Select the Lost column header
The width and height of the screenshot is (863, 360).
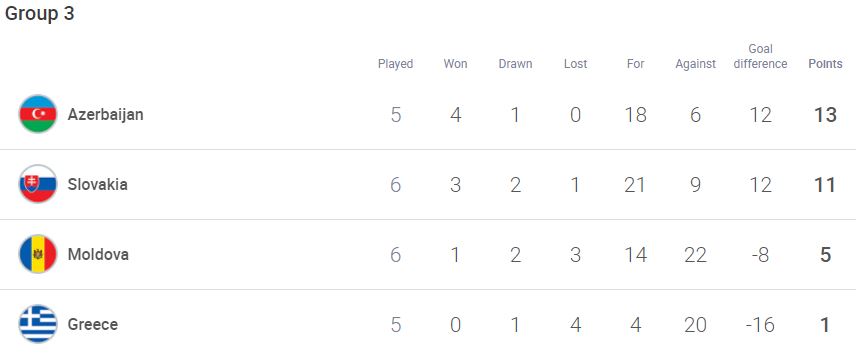click(575, 64)
